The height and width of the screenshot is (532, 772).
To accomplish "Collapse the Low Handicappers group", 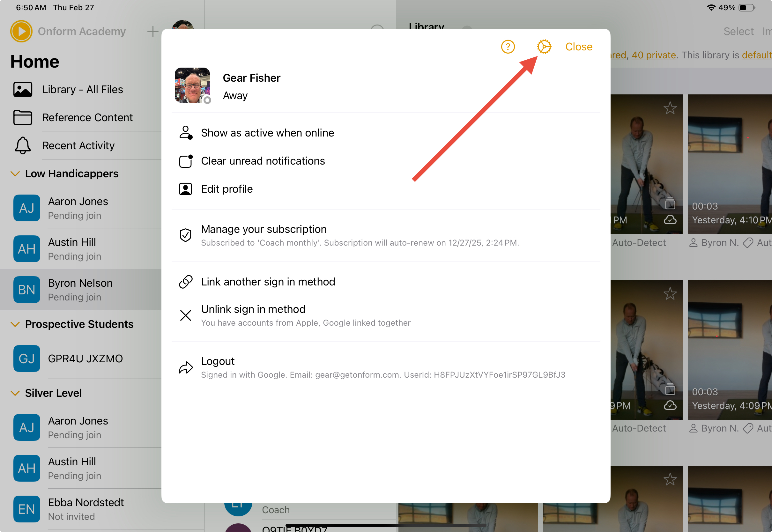I will 15,174.
